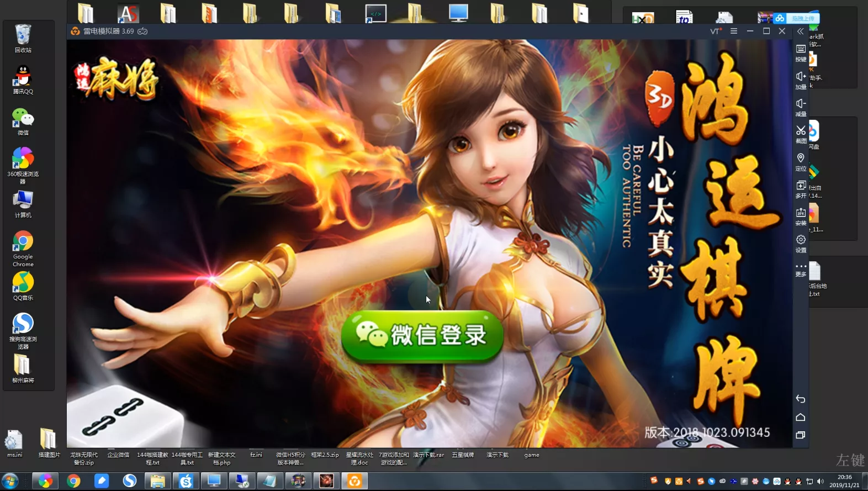Select the game desktop label
Screen dimensions: 868x491
click(x=532, y=455)
